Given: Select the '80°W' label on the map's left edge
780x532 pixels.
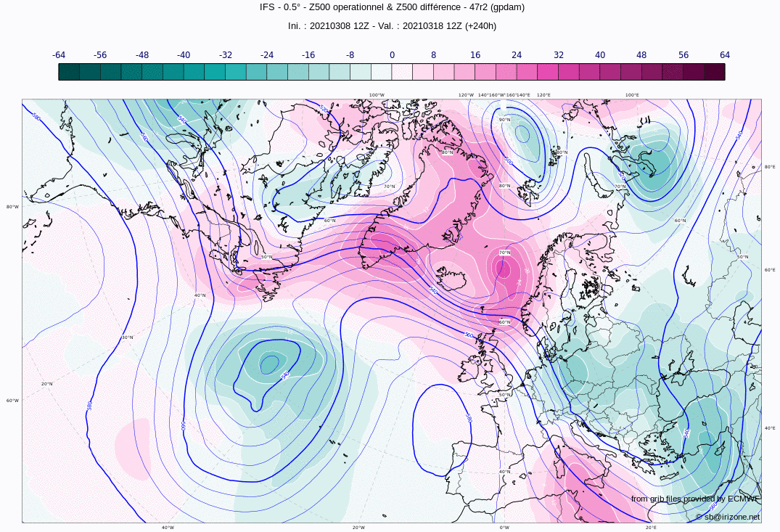Looking at the screenshot, I should (12, 207).
